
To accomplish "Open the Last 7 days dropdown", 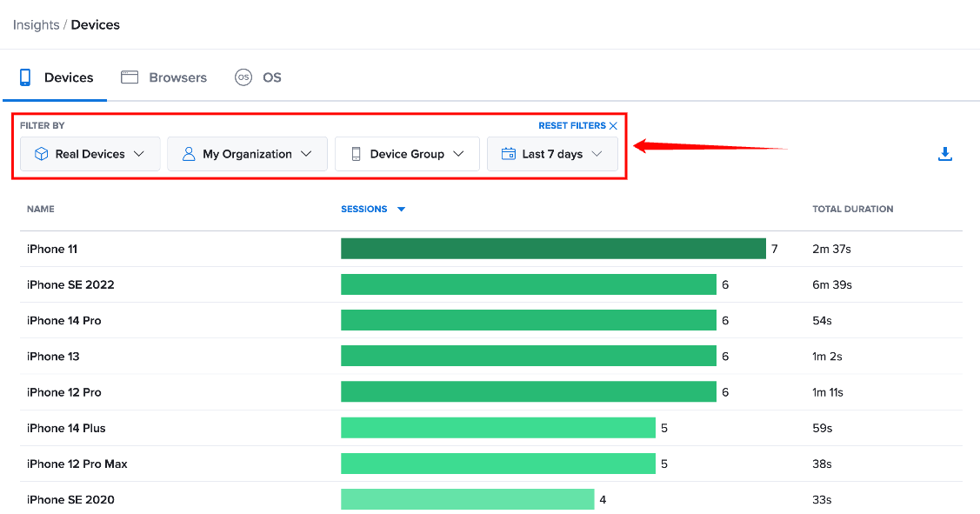I will click(x=552, y=154).
